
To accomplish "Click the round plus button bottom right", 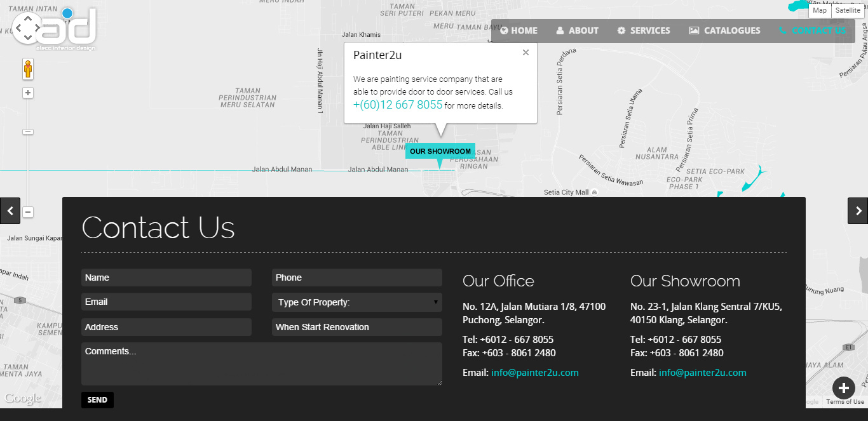I will [844, 388].
